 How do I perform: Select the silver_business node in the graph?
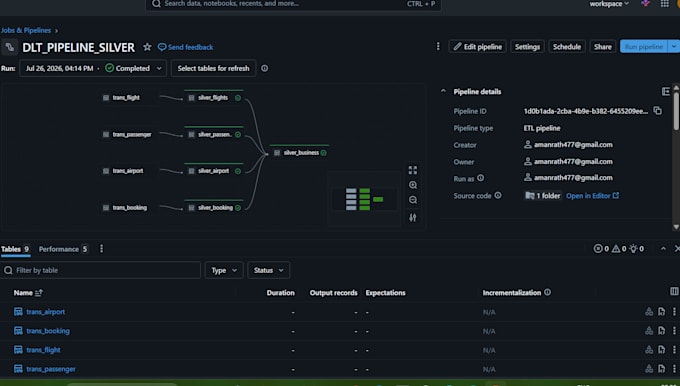pos(300,153)
